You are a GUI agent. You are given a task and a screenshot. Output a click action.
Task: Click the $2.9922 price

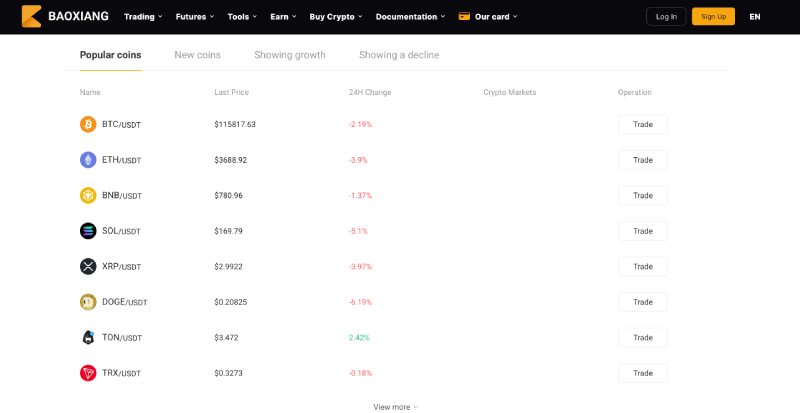(x=229, y=266)
